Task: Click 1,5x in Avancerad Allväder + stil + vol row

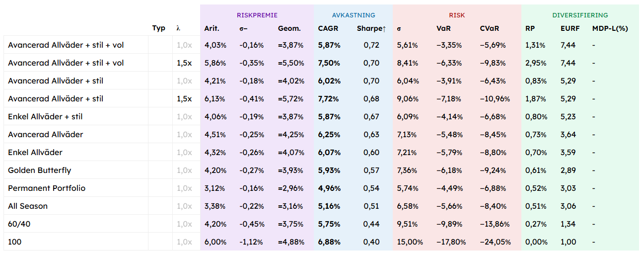Action: click(x=184, y=63)
